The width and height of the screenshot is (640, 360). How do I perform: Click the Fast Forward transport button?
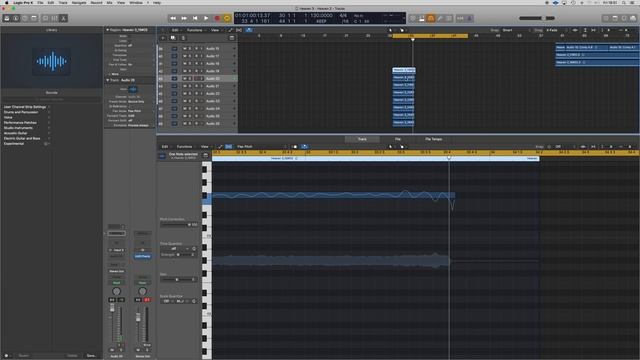184,18
